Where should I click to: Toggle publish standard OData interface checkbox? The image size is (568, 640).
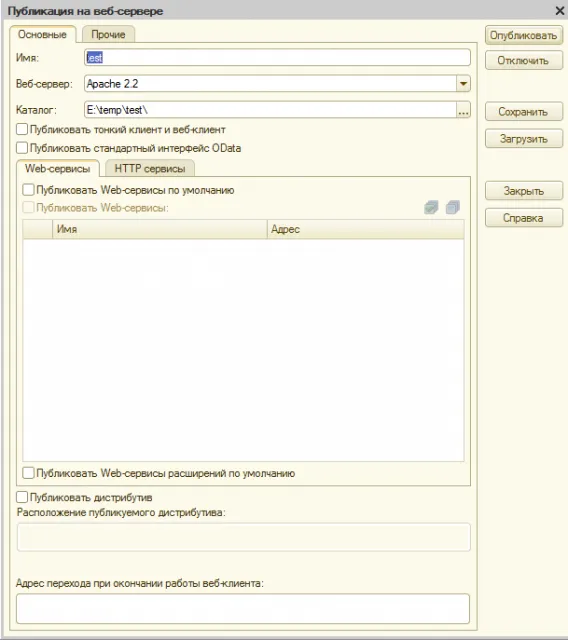point(22,148)
